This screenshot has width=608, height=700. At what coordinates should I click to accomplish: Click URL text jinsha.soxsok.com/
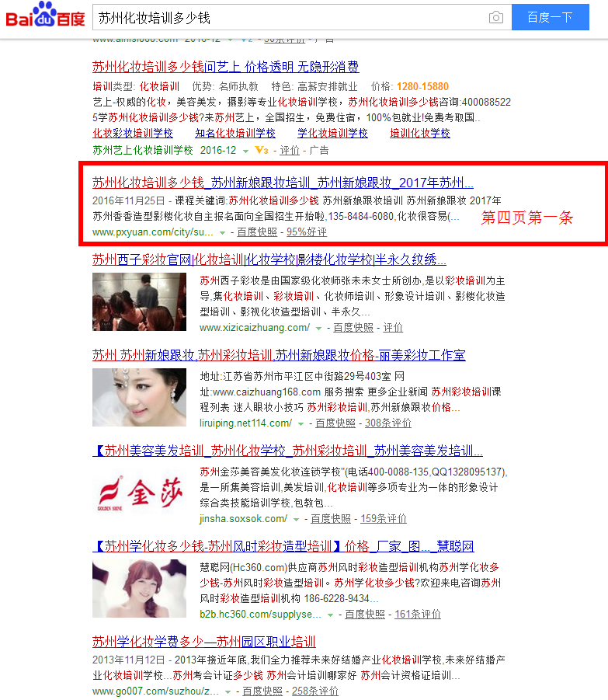pos(244,519)
